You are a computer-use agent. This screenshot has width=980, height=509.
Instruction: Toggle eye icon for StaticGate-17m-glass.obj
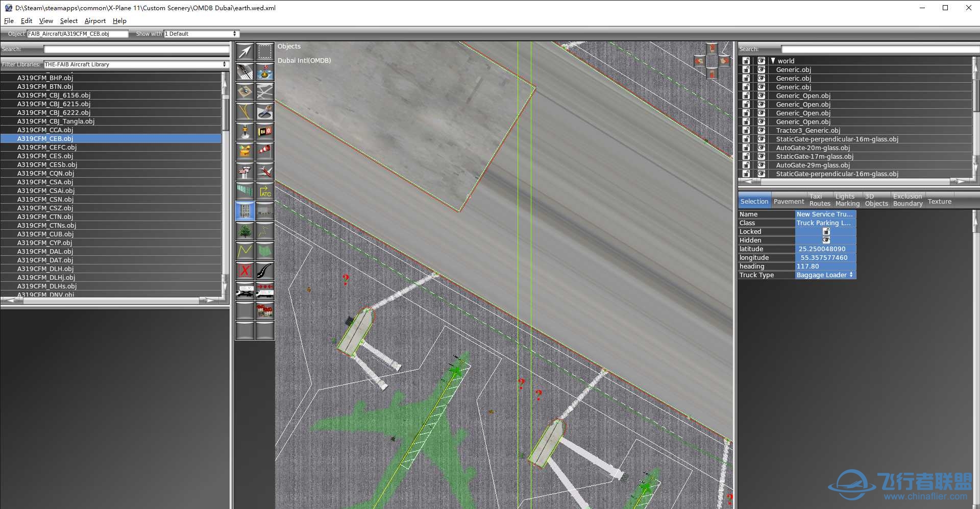[x=761, y=156]
